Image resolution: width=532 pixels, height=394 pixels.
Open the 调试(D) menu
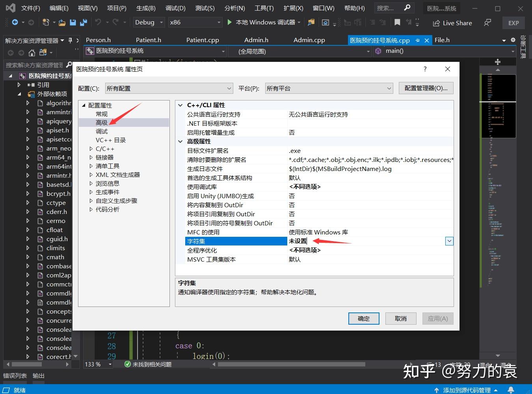coord(175,8)
